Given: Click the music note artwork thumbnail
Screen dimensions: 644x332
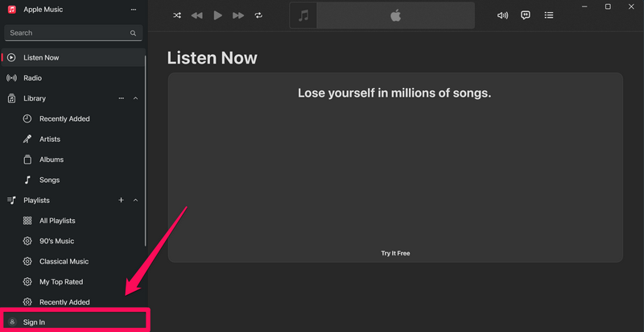Looking at the screenshot, I should (303, 15).
